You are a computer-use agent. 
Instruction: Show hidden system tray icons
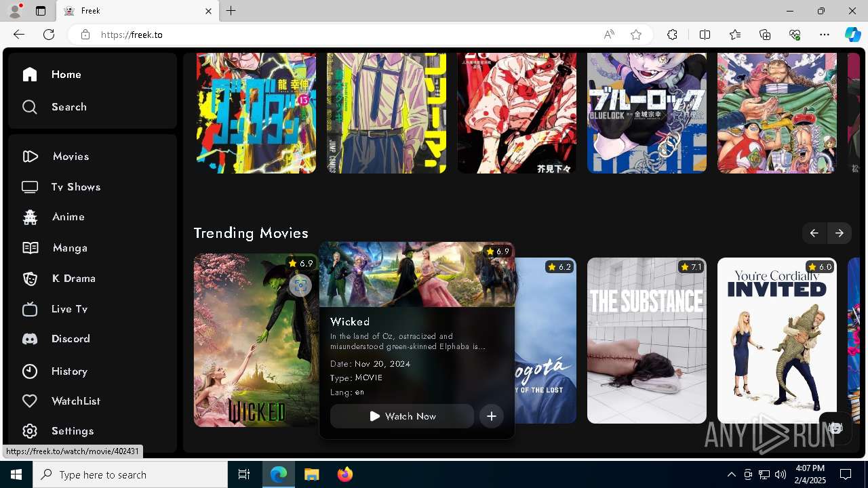point(731,474)
